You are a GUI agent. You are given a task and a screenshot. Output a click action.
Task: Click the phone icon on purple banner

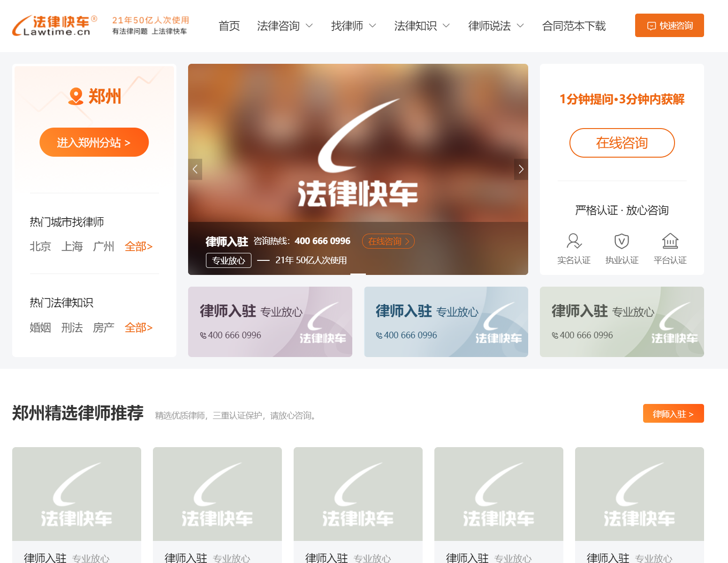pos(203,335)
